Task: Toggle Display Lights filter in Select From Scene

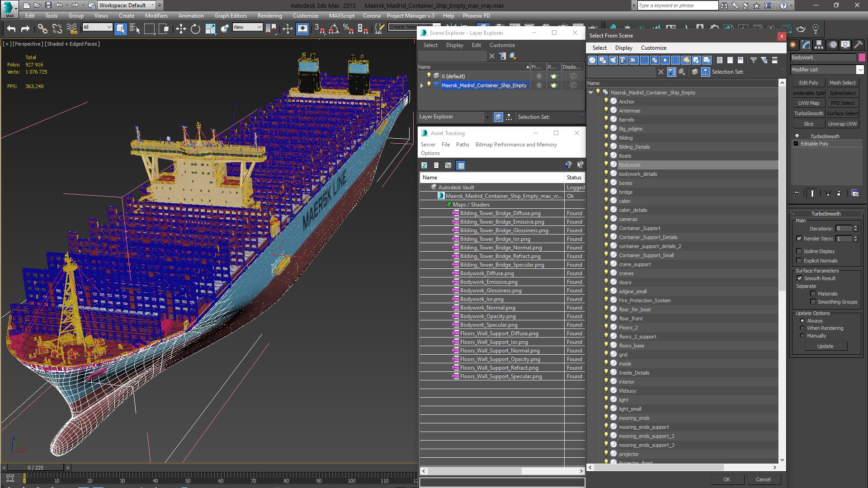Action: [613, 60]
